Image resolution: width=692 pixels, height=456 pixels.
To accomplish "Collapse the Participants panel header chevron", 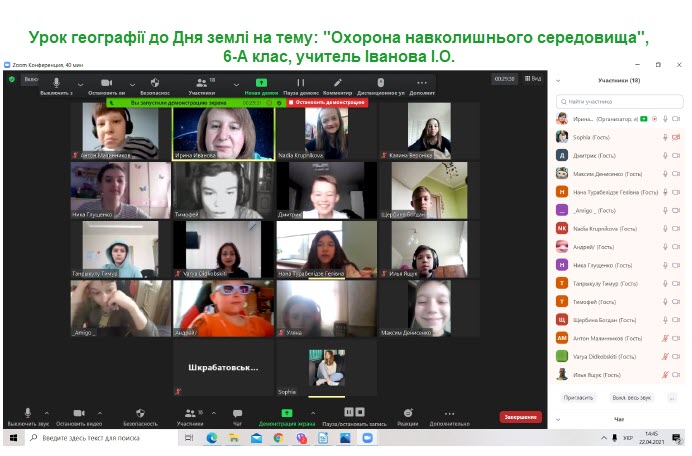I will [557, 79].
